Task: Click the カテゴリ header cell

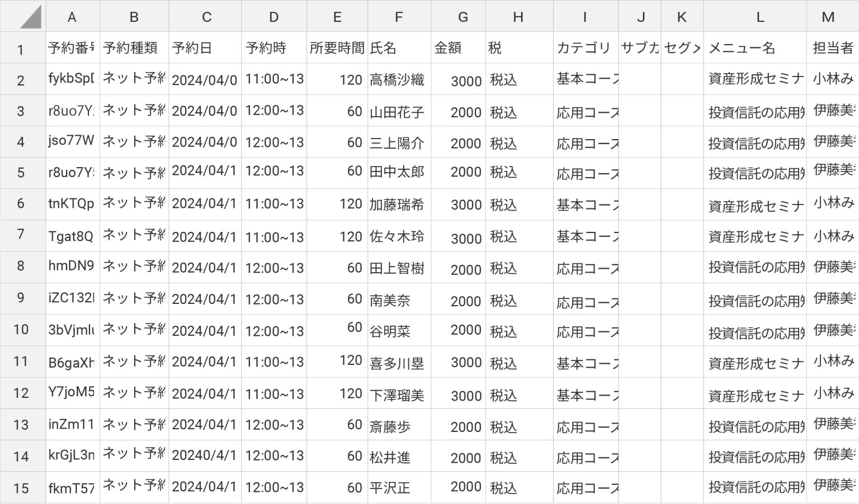Action: 585,48
